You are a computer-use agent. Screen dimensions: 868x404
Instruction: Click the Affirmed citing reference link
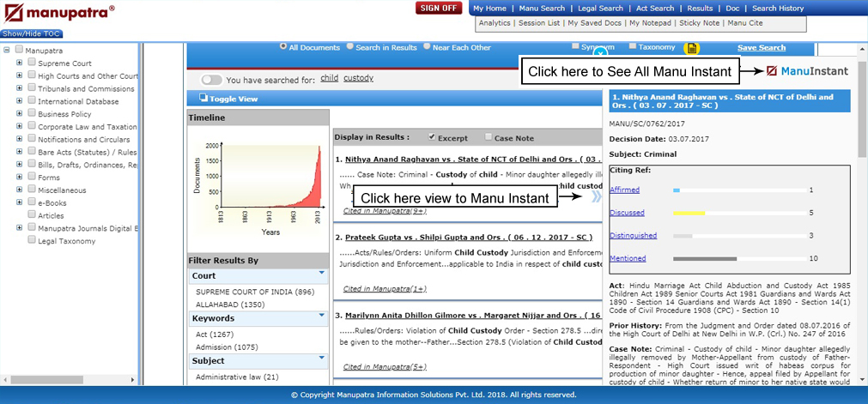click(x=624, y=190)
